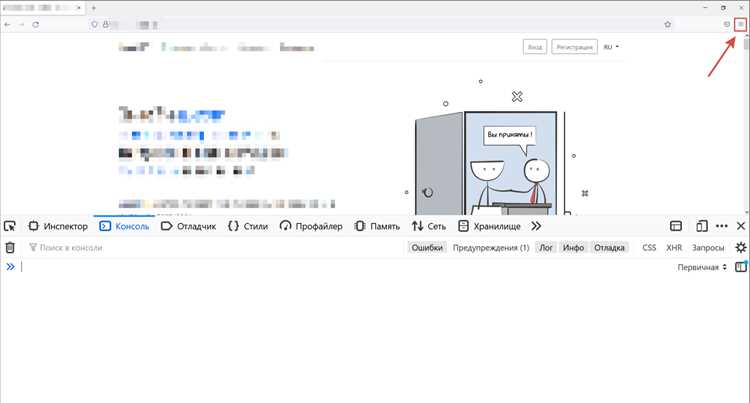
Task: Close the developer tools panel
Action: [x=740, y=226]
